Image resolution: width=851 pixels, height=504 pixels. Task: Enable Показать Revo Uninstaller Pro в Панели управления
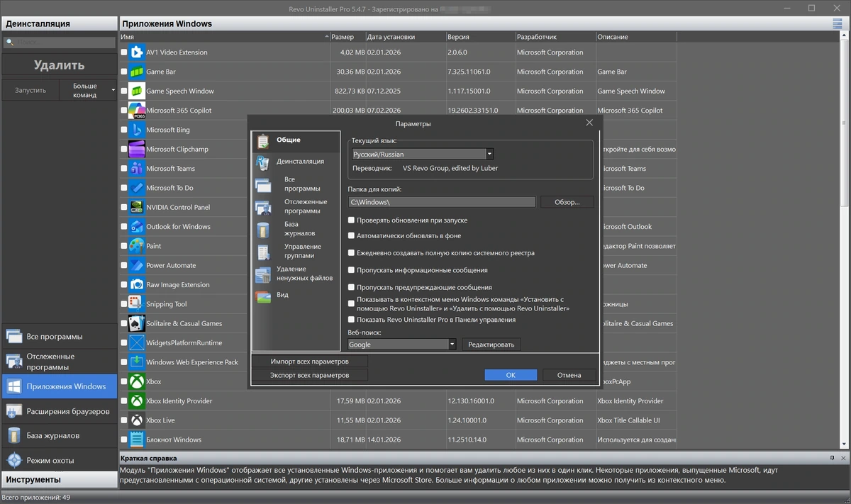[x=351, y=320]
